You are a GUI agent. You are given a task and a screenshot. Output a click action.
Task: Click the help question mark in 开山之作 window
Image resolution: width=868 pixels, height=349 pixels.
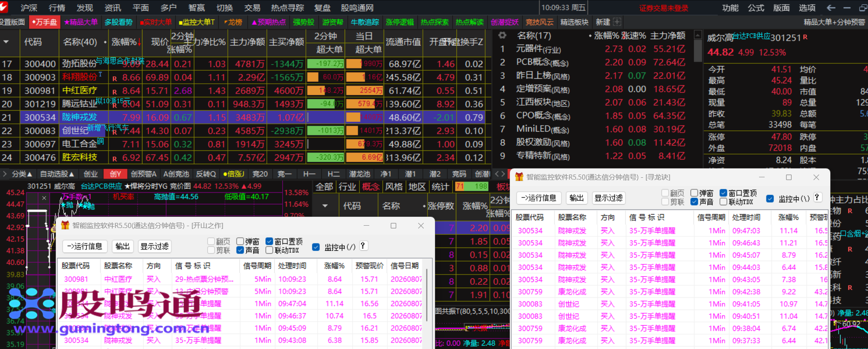pyautogui.click(x=363, y=246)
